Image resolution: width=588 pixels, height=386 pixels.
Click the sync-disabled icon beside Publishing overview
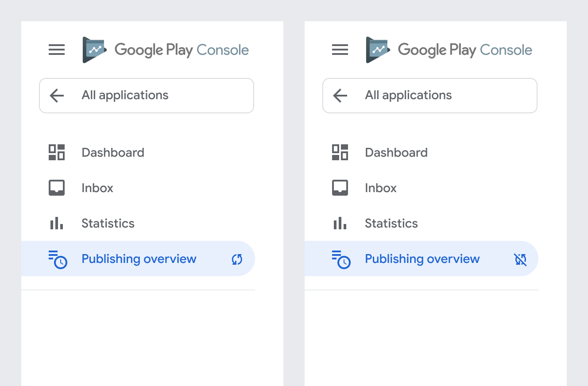(x=520, y=259)
